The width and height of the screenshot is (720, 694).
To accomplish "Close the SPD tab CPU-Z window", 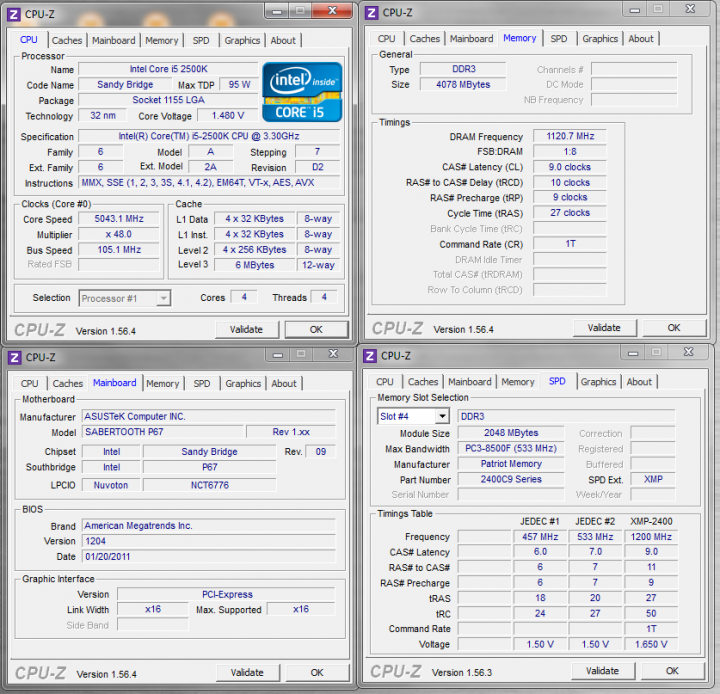I will 688,352.
